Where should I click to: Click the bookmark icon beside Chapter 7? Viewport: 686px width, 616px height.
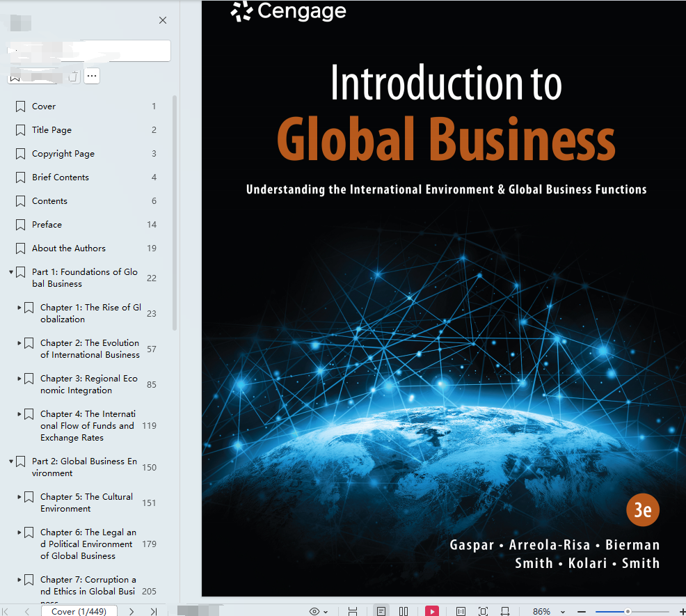(x=29, y=580)
